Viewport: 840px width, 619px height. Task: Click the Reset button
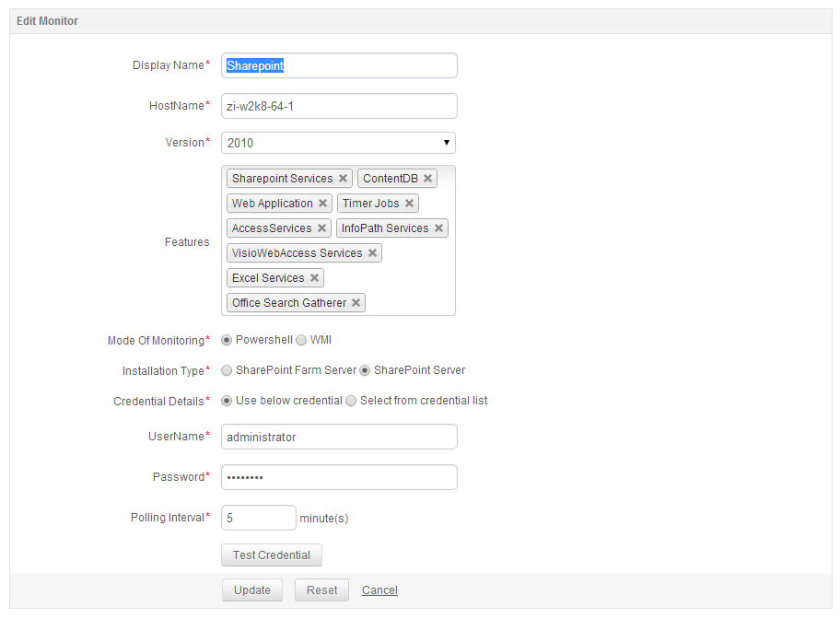pyautogui.click(x=322, y=590)
